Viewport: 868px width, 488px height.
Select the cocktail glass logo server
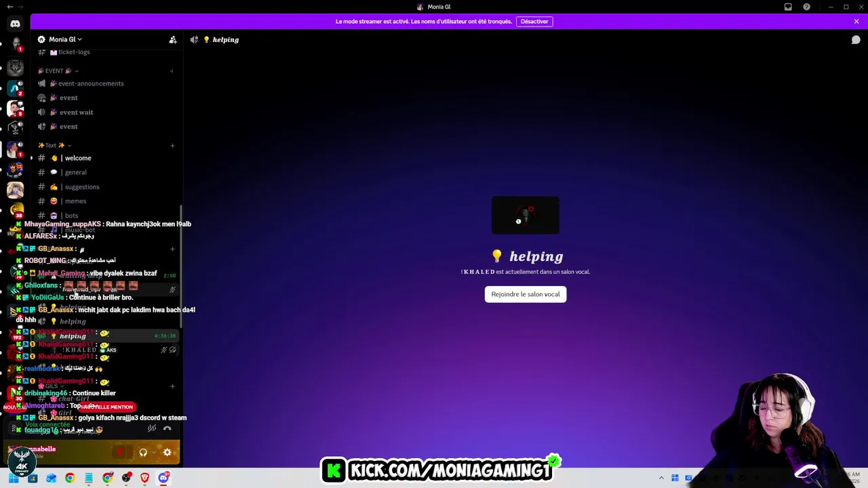[x=15, y=128]
